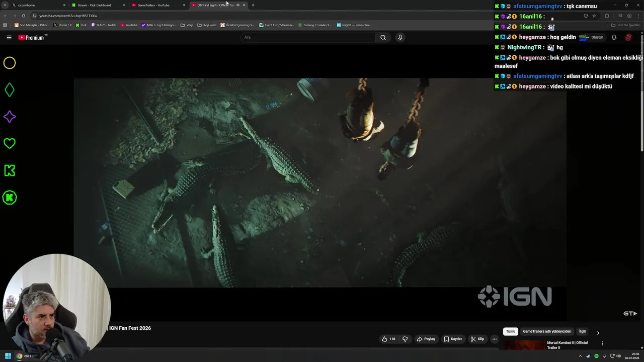
Task: Click the address bar URL
Action: click(x=68, y=16)
